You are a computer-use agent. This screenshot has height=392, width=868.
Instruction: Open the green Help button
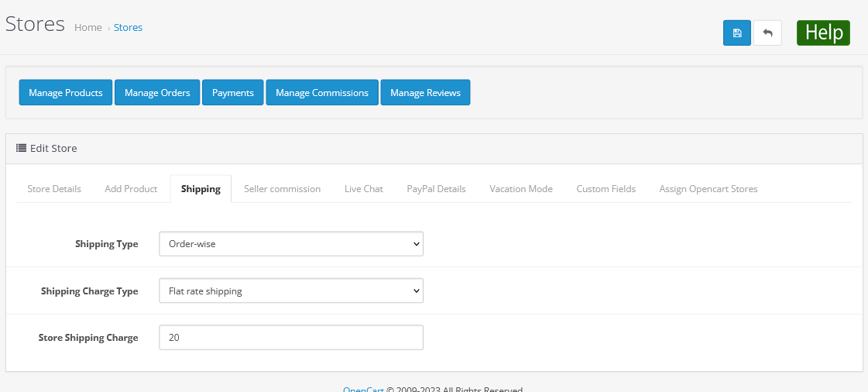[x=823, y=33]
